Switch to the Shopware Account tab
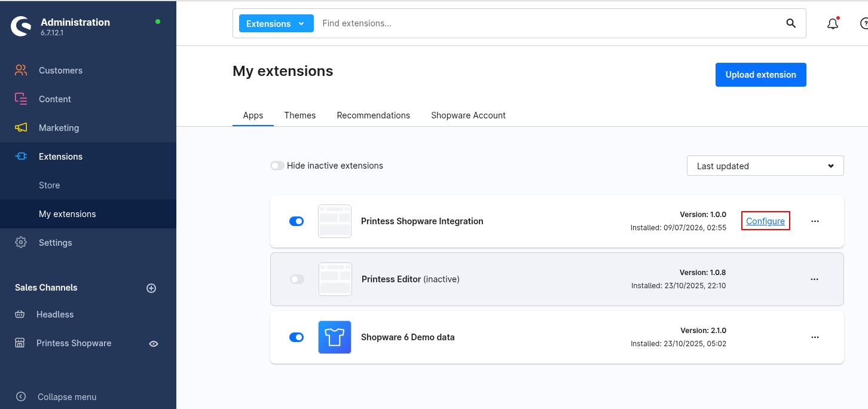This screenshot has height=409, width=868. pyautogui.click(x=469, y=115)
